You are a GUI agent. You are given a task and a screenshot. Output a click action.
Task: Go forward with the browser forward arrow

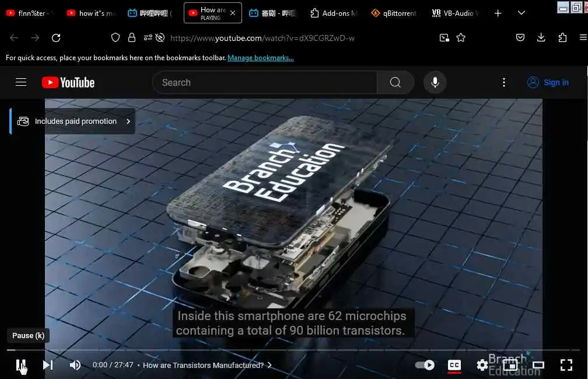pos(35,38)
